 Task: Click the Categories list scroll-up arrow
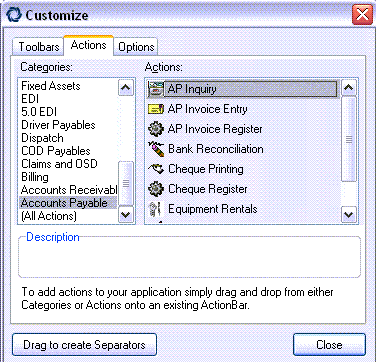[126, 88]
